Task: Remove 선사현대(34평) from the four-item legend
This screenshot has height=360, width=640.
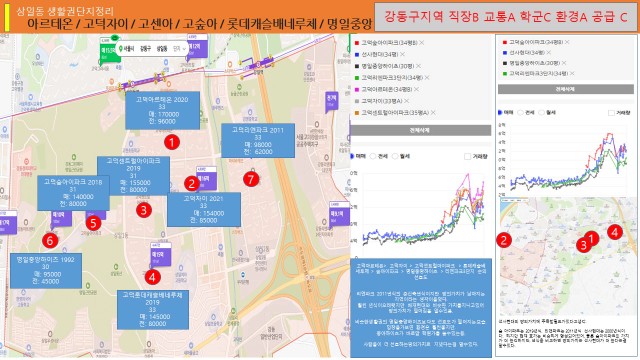Action: tap(549, 53)
